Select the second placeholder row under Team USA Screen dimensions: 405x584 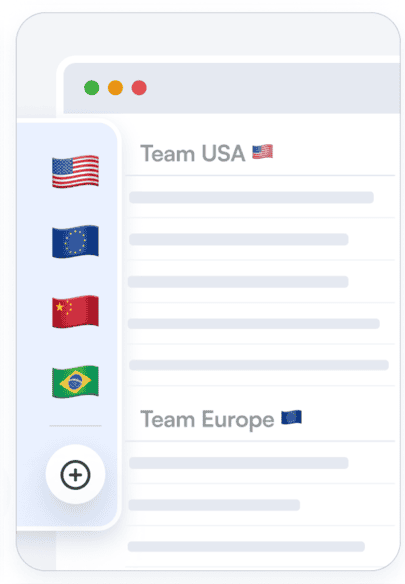pyautogui.click(x=239, y=239)
